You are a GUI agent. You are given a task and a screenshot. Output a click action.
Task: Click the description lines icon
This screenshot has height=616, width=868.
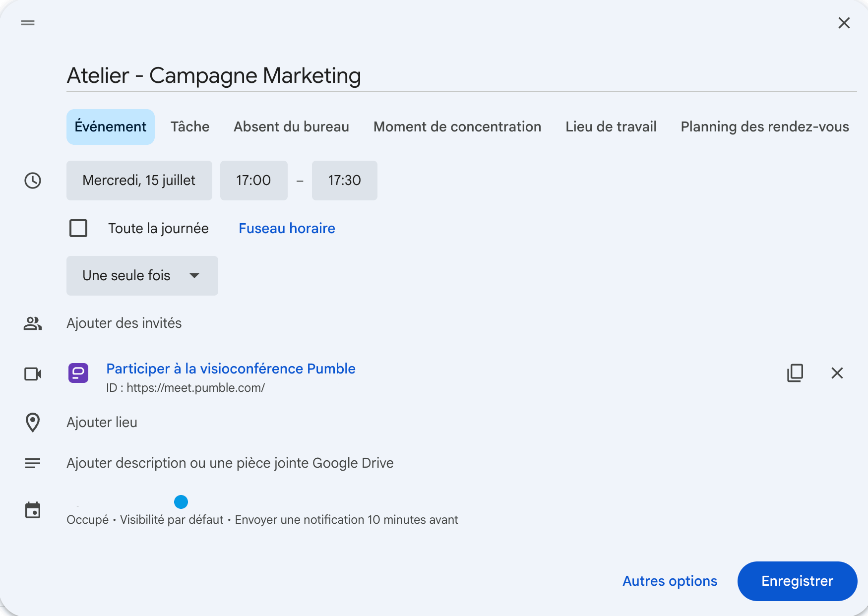(x=32, y=463)
